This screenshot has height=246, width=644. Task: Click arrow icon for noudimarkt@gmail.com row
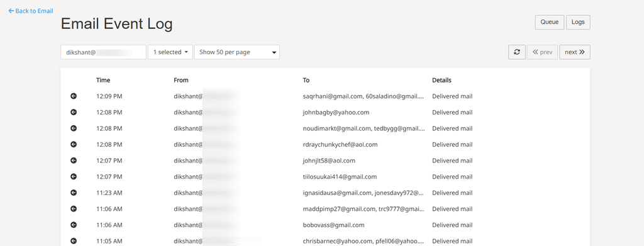click(74, 128)
